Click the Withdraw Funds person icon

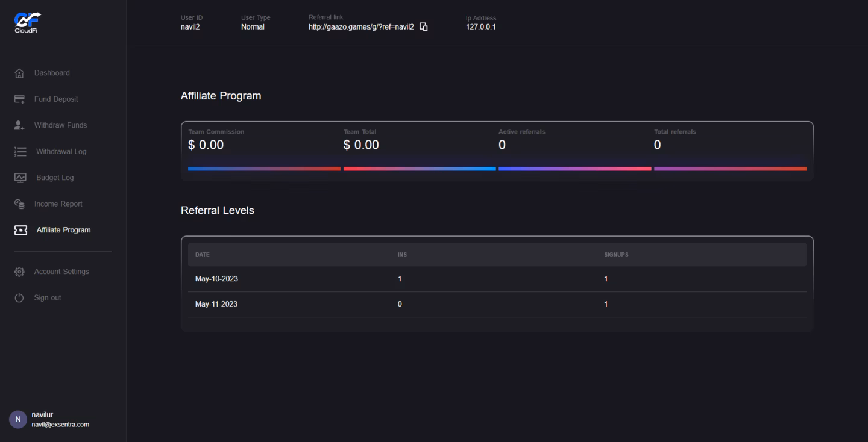(x=19, y=125)
